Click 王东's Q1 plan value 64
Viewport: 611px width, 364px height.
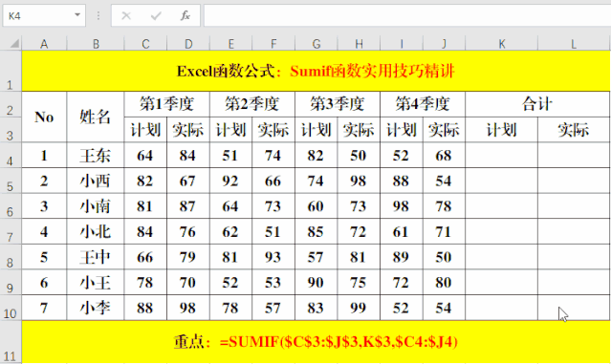tap(145, 155)
